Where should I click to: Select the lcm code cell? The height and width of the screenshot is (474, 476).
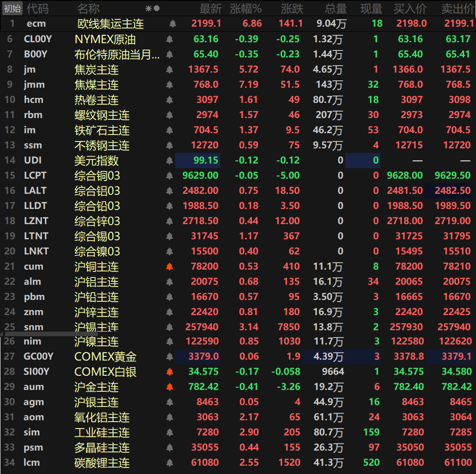pos(32,463)
